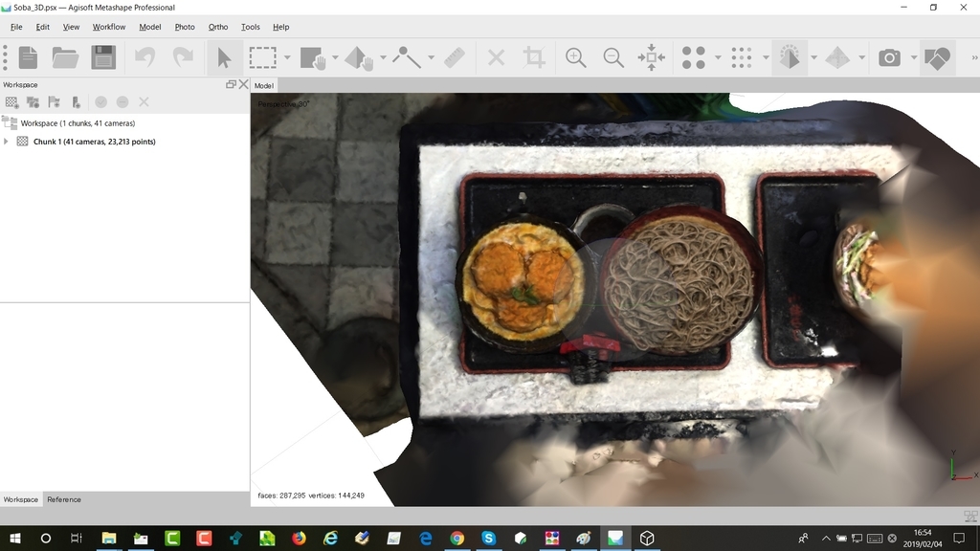Select the Model view tab

(264, 85)
